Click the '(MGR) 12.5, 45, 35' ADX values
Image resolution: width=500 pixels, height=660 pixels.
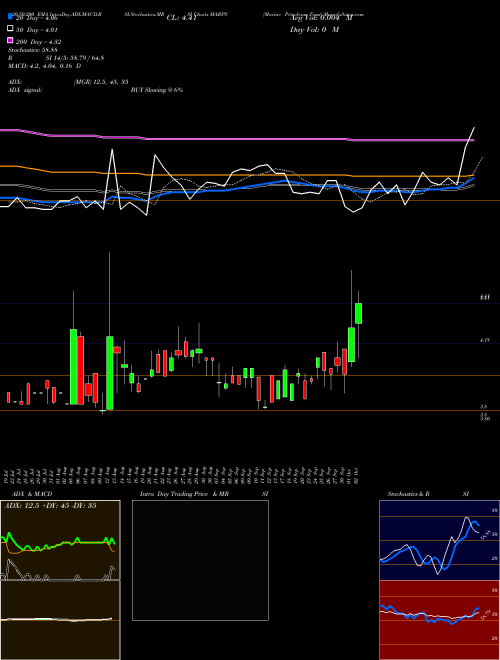point(101,82)
